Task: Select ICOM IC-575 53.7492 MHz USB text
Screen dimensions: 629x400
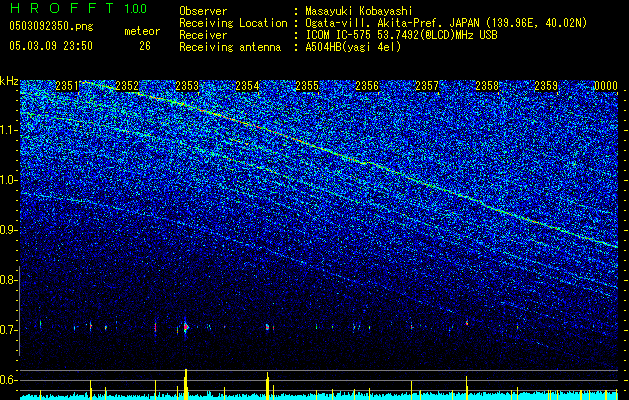Action: (x=401, y=35)
